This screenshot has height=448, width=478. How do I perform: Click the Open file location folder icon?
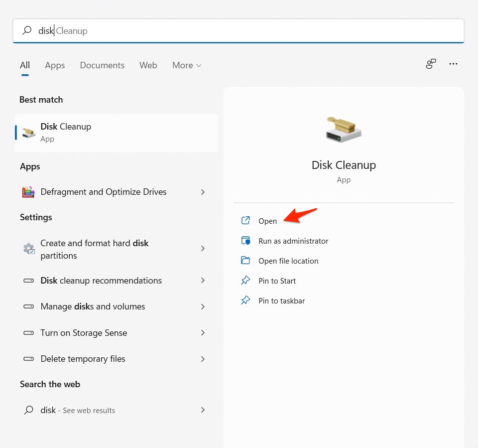(x=245, y=261)
